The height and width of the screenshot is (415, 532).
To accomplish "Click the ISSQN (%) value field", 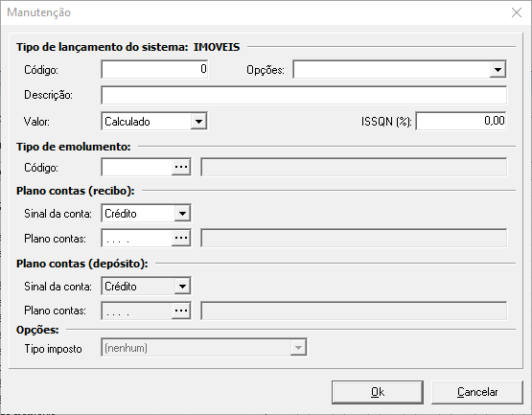I will (x=461, y=121).
